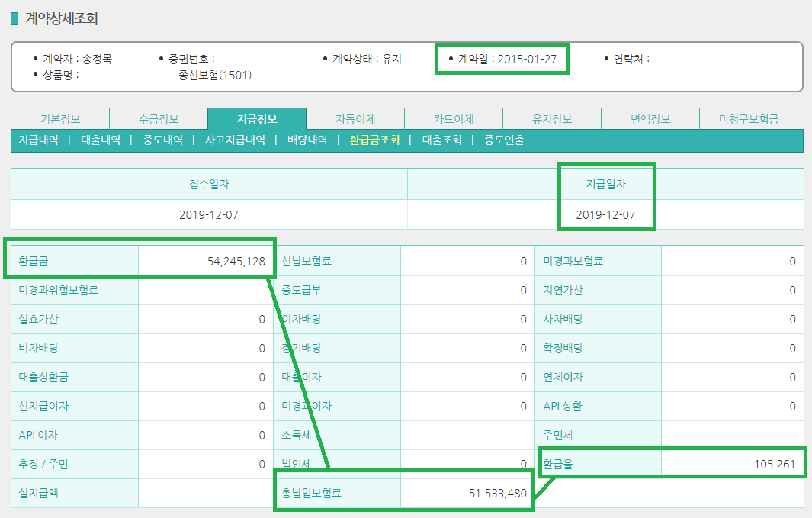The image size is (812, 518).
Task: Click the refund amount 54,245,128
Action: pyautogui.click(x=236, y=262)
